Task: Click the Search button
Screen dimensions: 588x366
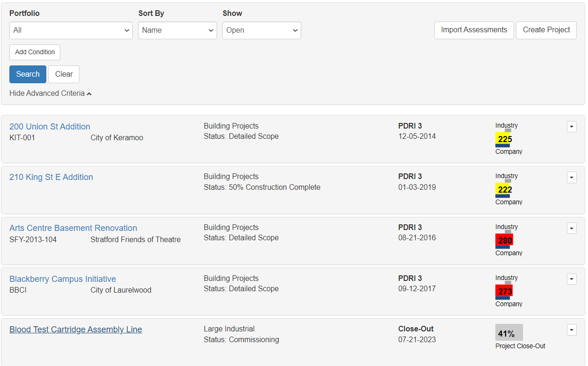Action: tap(28, 74)
